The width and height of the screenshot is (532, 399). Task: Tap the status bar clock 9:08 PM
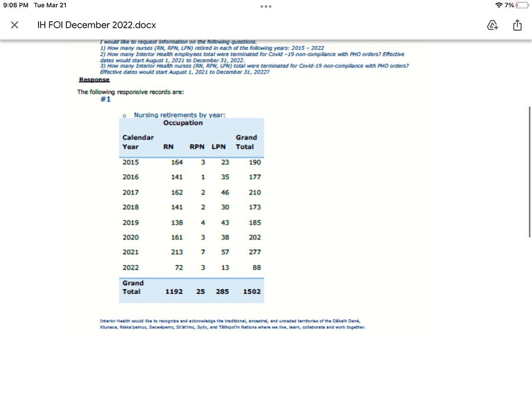(x=15, y=5)
